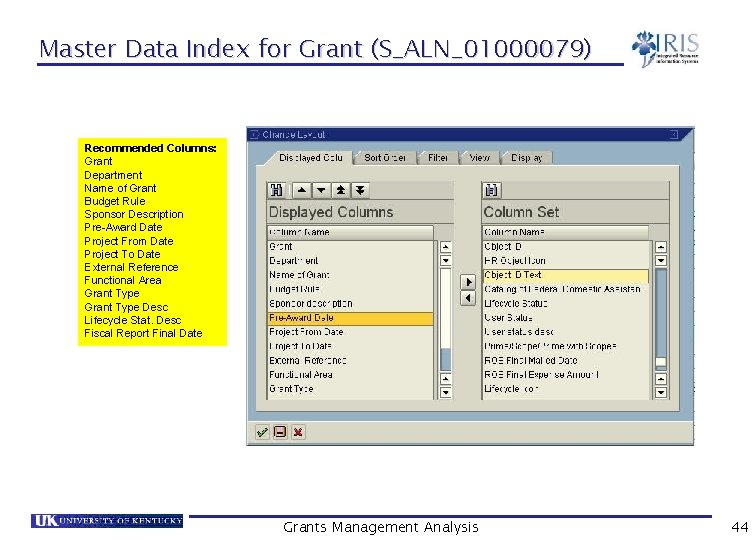Click Displayed Columns upper scroll down arrow
756x540 pixels.
point(446,260)
